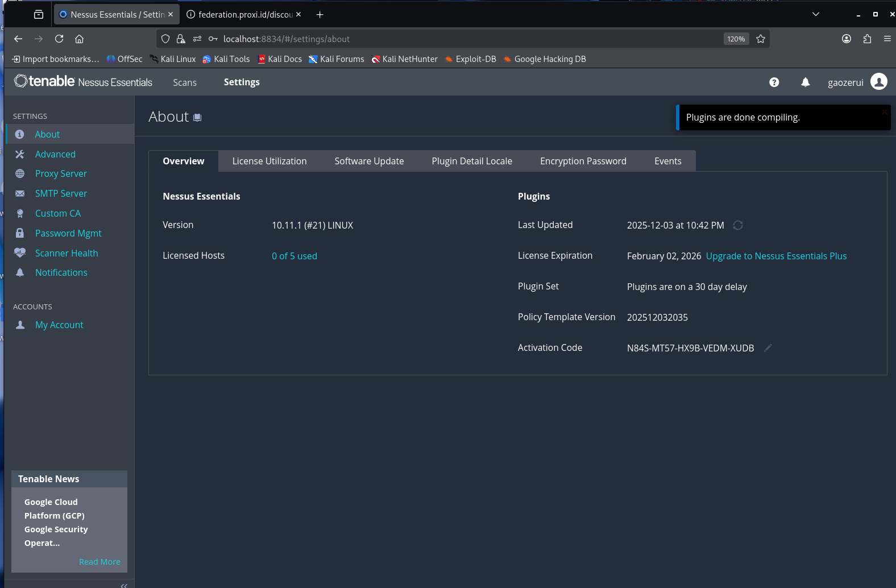896x588 pixels.
Task: Click Upgrade to Nessus Essentials Plus
Action: coord(776,256)
